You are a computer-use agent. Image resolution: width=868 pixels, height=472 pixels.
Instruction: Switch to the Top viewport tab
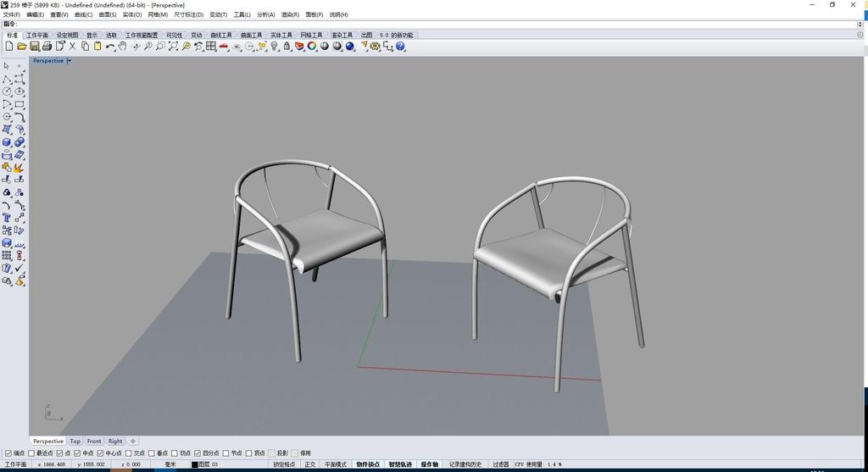pos(75,441)
